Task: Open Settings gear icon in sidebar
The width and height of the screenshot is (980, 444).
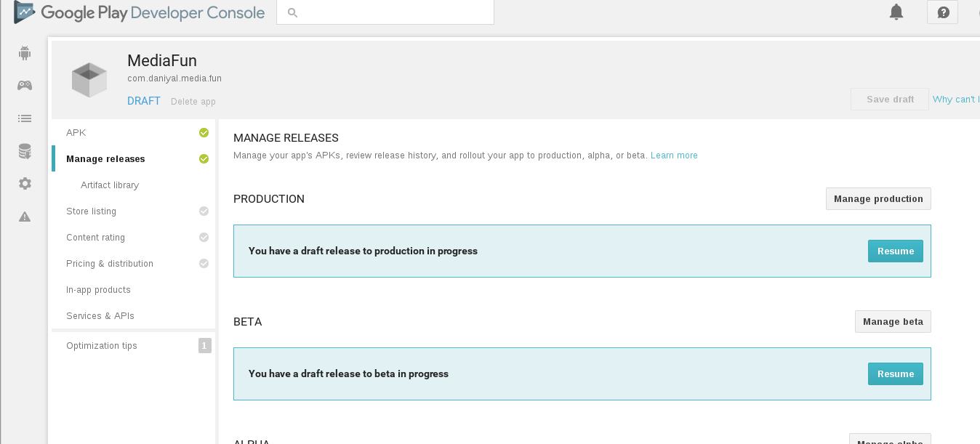Action: [x=25, y=184]
